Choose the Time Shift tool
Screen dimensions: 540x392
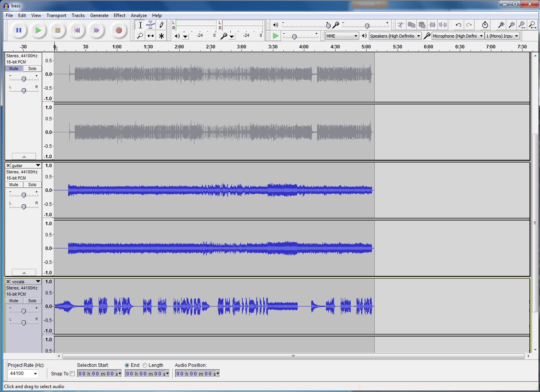pyautogui.click(x=151, y=36)
